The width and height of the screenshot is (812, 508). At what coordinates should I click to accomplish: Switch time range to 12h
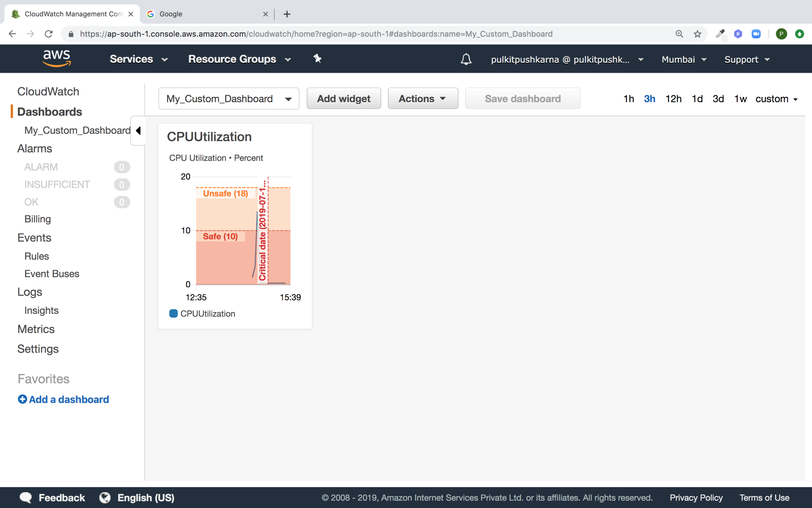673,99
